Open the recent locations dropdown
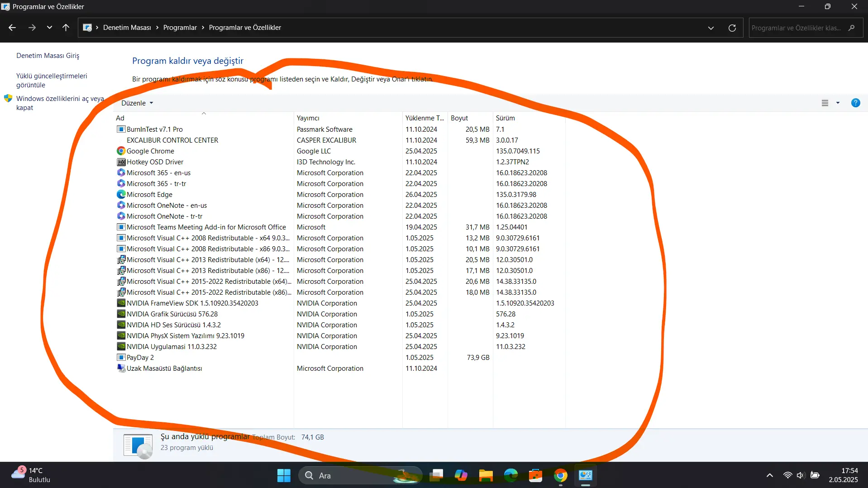 [49, 28]
